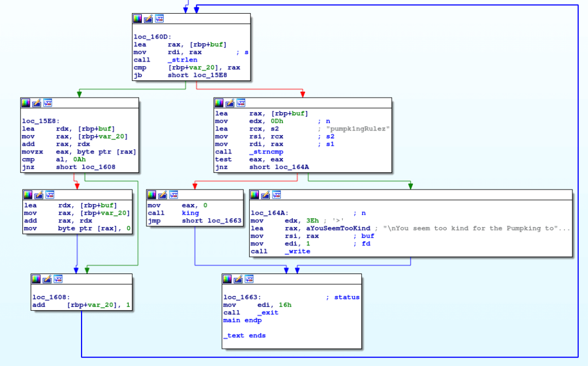Click the node color icon in loc_160D block

click(137, 19)
